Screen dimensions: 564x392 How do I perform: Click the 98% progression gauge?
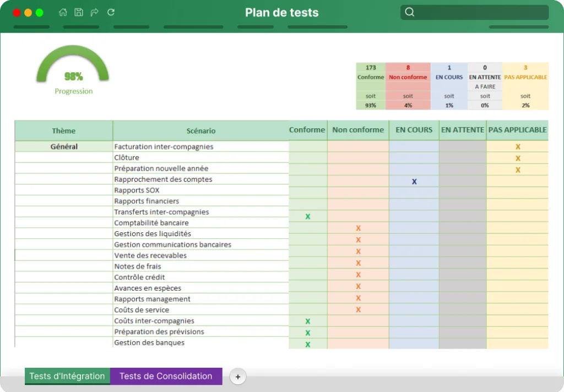[x=73, y=65]
